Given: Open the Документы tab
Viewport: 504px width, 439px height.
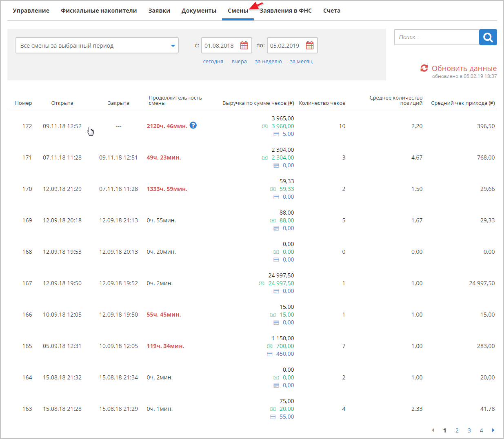Looking at the screenshot, I should coord(199,11).
